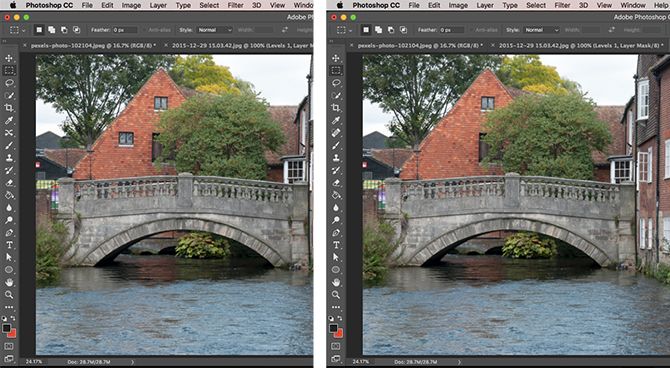This screenshot has width=670, height=368.
Task: Expand the tool preset picker arrow in right window
Action: coord(350,30)
